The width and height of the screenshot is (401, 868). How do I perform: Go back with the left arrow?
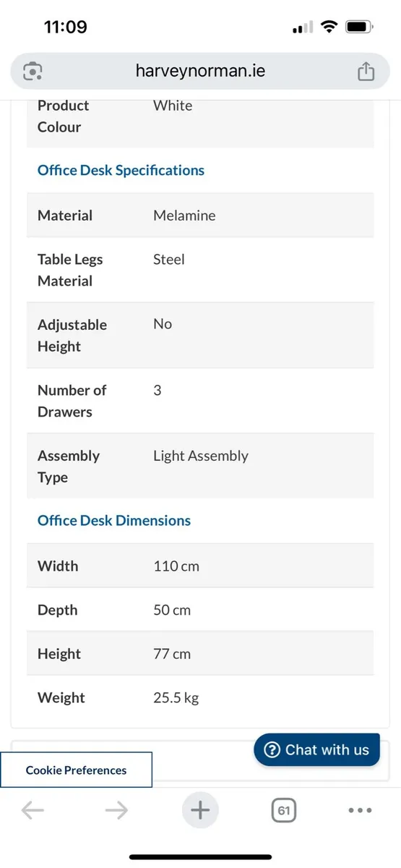pyautogui.click(x=33, y=811)
